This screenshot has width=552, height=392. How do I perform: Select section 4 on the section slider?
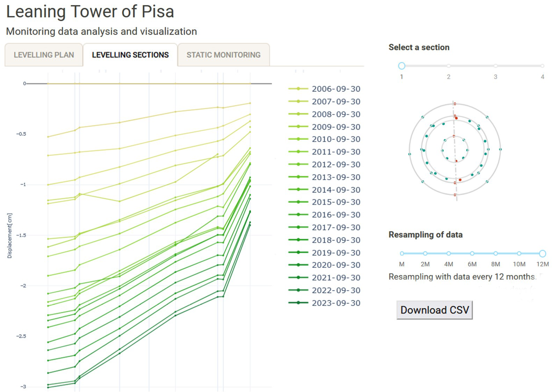pos(542,66)
